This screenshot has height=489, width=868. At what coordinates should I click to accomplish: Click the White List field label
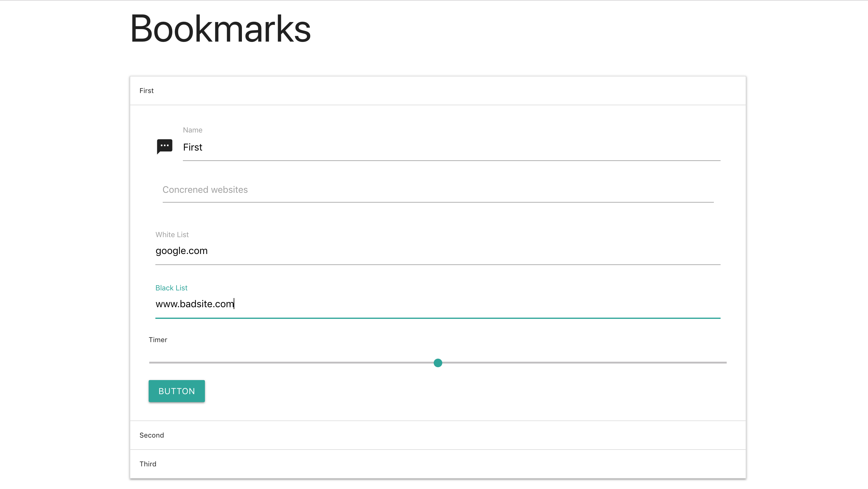coord(172,234)
